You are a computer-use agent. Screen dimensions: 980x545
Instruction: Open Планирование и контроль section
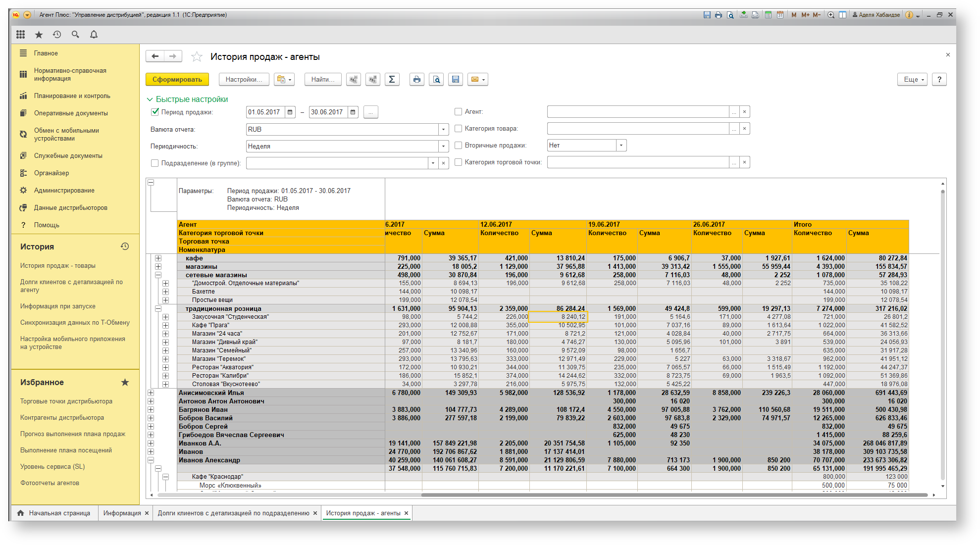click(x=72, y=96)
